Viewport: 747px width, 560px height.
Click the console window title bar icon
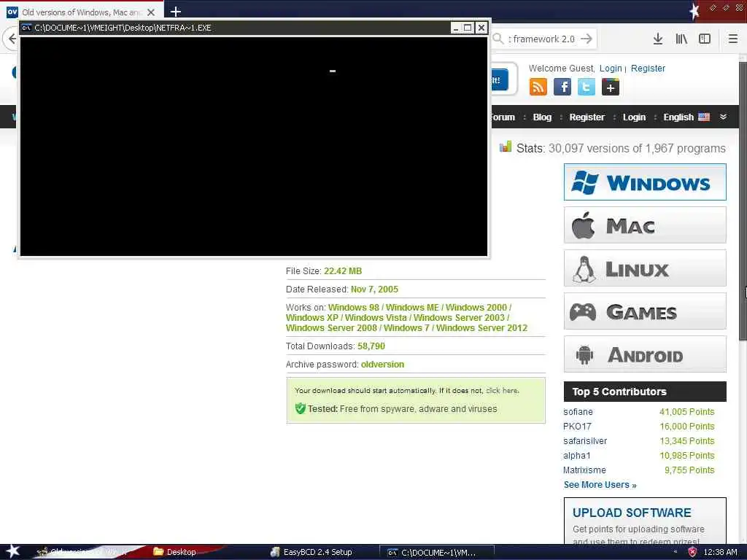tap(26, 28)
